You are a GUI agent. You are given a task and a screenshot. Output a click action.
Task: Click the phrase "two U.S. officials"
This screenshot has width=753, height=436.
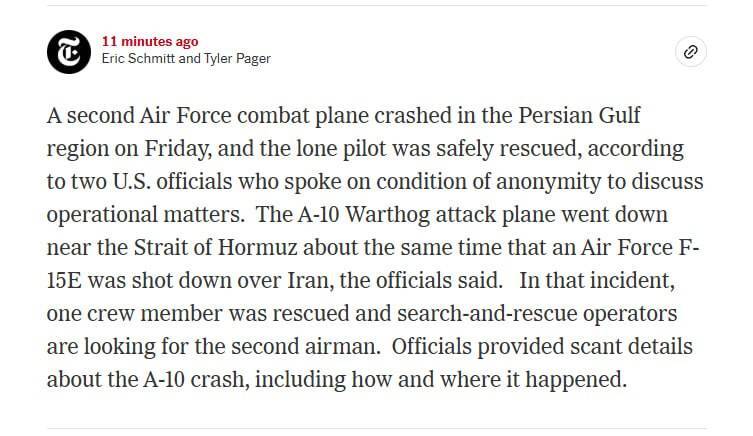(x=140, y=182)
